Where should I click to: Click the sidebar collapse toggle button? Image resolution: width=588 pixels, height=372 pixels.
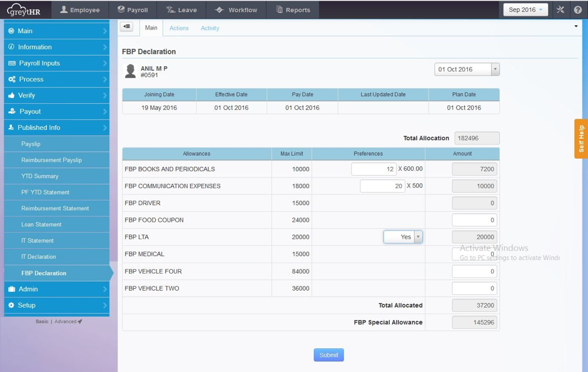127,27
